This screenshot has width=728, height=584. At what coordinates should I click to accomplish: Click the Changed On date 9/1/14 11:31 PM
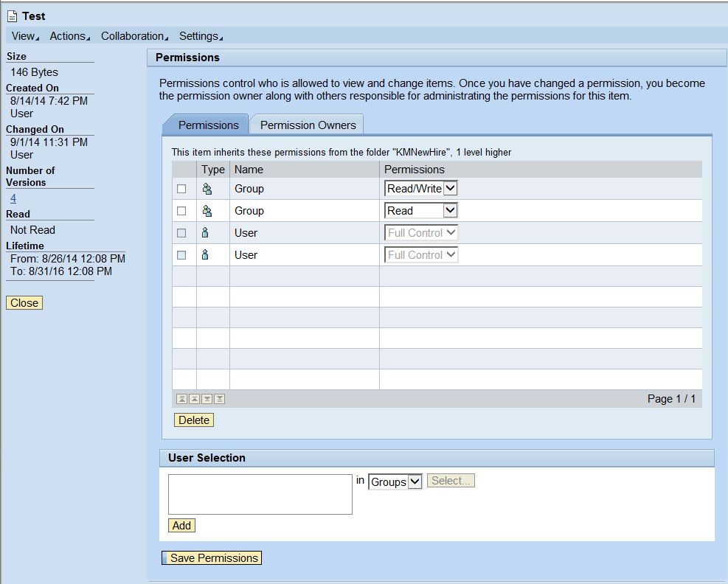49,142
